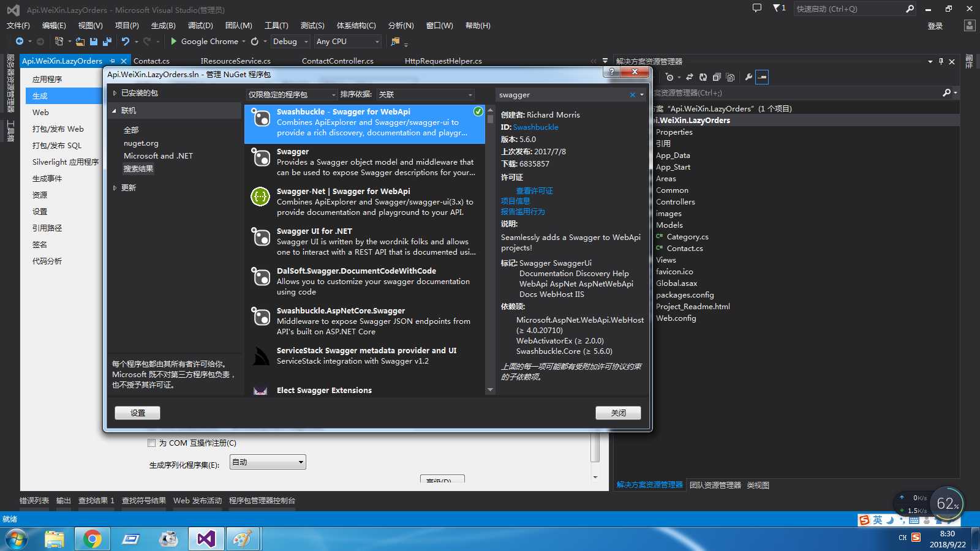The image size is (980, 551).
Task: Click the package list vertical scrollbar
Action: [x=490, y=250]
